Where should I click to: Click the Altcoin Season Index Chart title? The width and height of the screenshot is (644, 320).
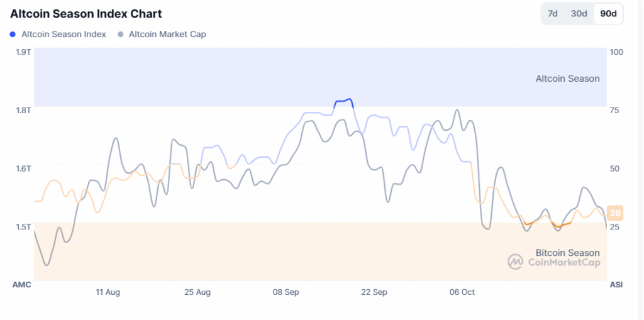click(86, 14)
